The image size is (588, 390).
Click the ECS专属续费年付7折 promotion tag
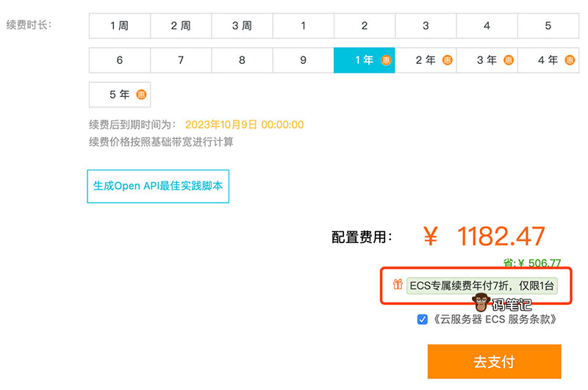[482, 285]
